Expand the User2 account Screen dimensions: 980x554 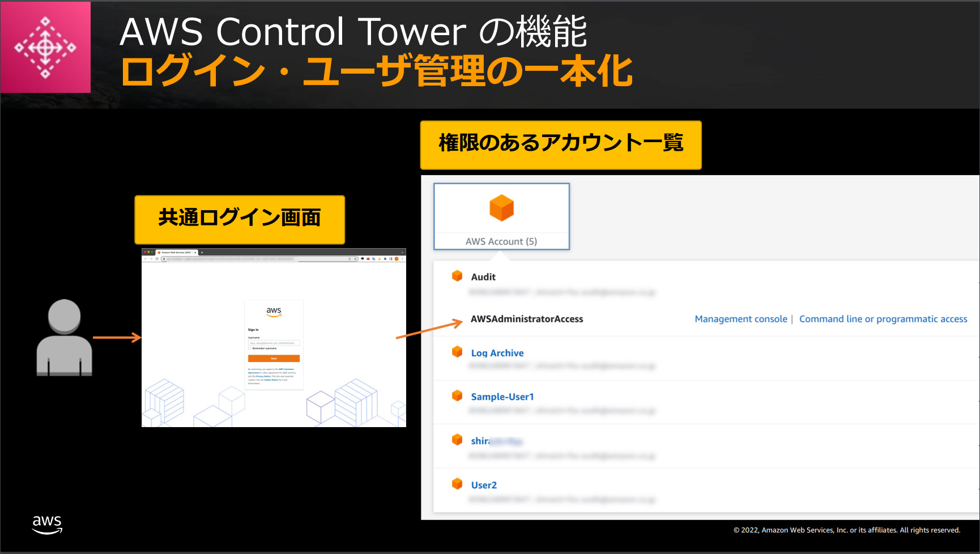click(x=484, y=485)
